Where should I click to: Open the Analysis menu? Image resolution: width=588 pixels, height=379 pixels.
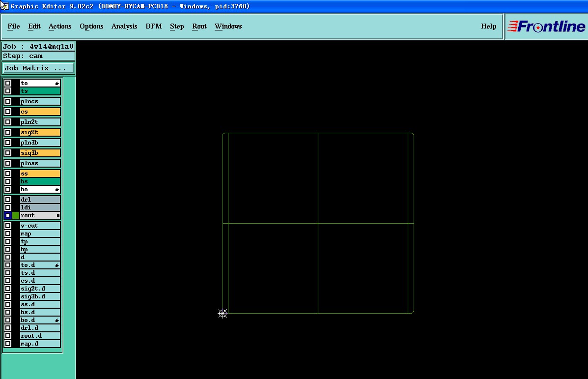pos(124,26)
